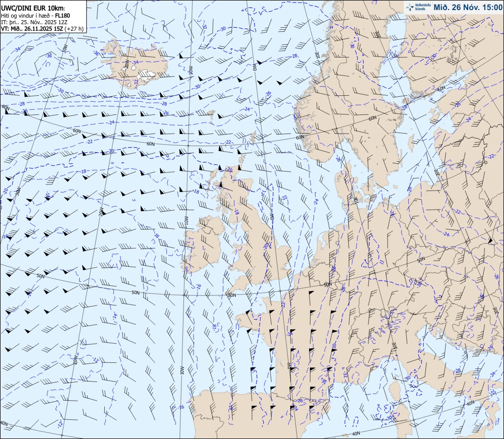The height and width of the screenshot is (439, 504).
Task: Click the '-32' contour label in southern Iceland
Action: coord(136,82)
